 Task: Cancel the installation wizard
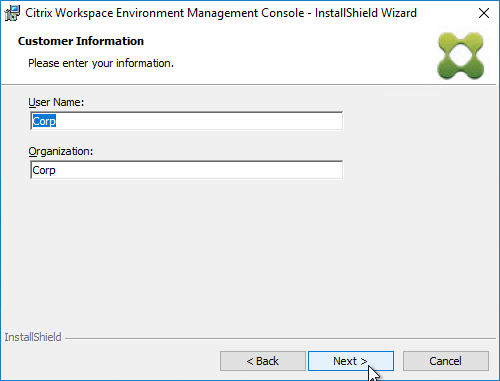[x=446, y=361]
